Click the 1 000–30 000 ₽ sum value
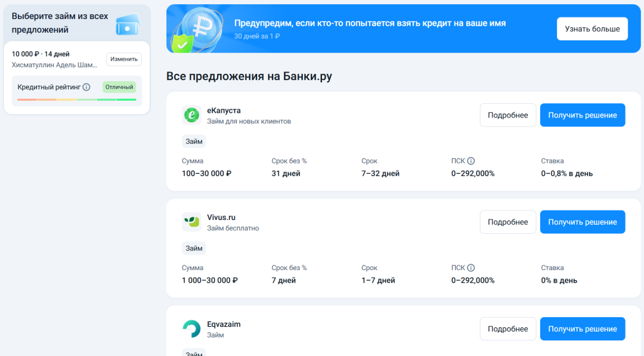 point(210,280)
